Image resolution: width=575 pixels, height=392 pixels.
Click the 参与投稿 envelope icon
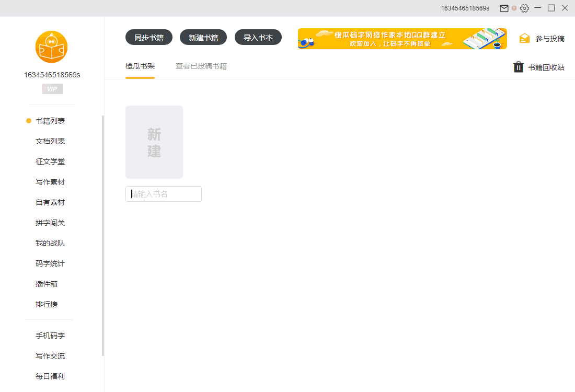pos(524,39)
